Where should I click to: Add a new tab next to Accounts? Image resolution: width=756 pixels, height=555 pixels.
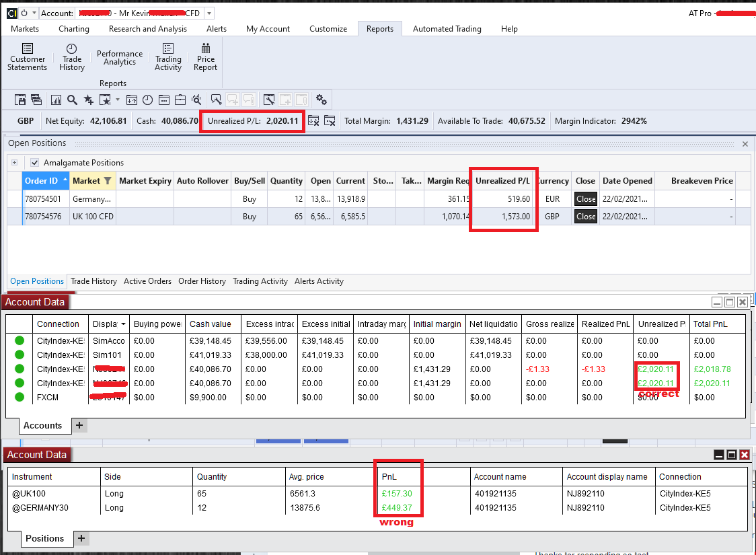click(79, 425)
